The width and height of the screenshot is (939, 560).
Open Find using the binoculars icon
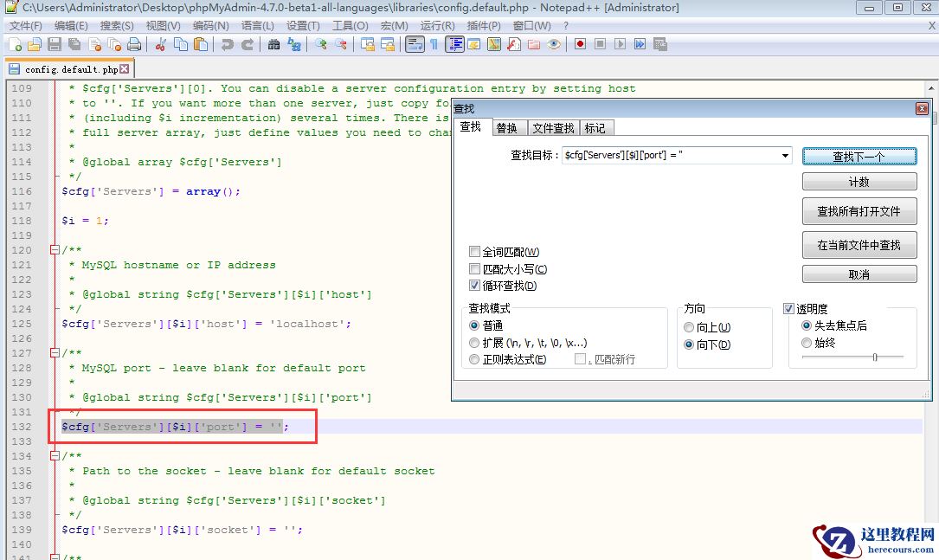273,44
